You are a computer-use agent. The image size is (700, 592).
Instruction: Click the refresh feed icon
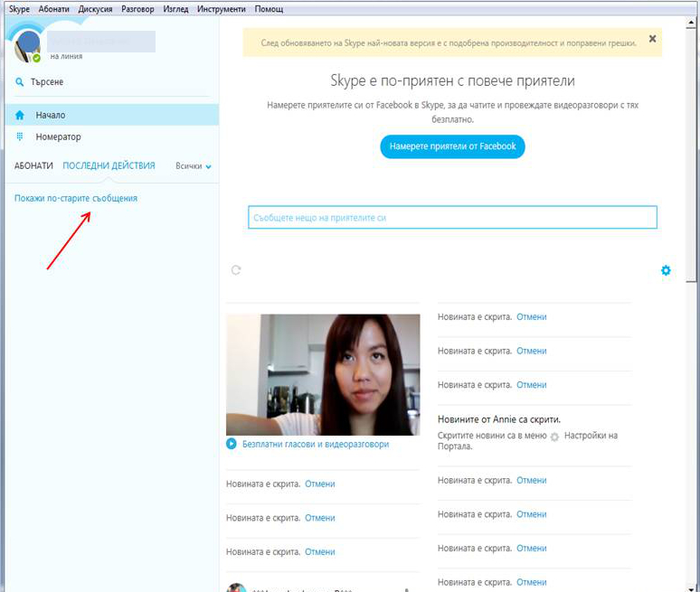(236, 270)
